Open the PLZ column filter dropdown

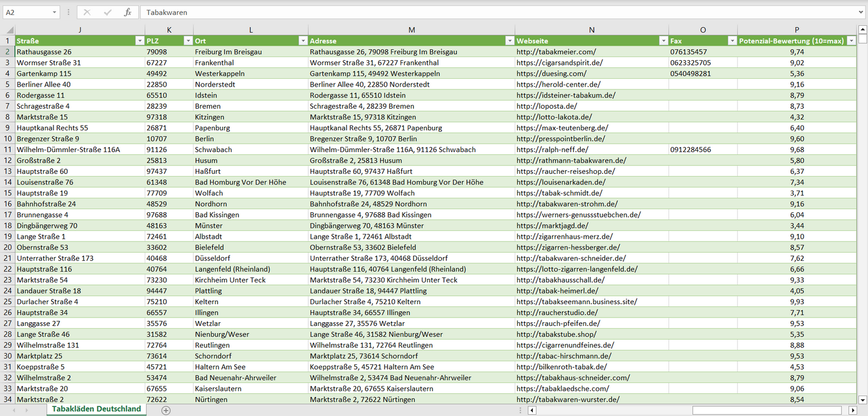[x=187, y=41]
